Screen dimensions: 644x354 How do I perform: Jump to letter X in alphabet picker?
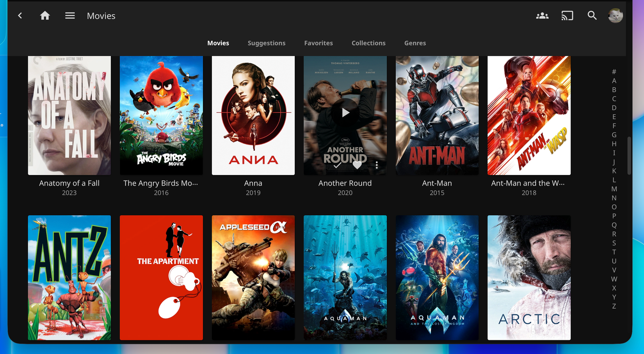pyautogui.click(x=614, y=288)
